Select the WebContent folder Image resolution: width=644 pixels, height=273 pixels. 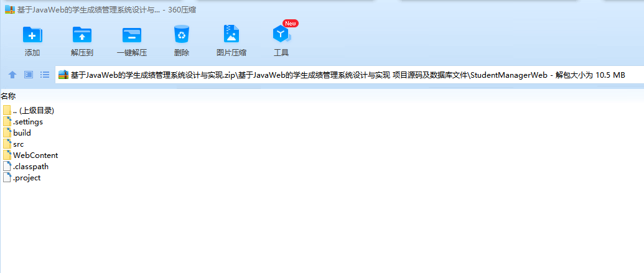pyautogui.click(x=30, y=155)
